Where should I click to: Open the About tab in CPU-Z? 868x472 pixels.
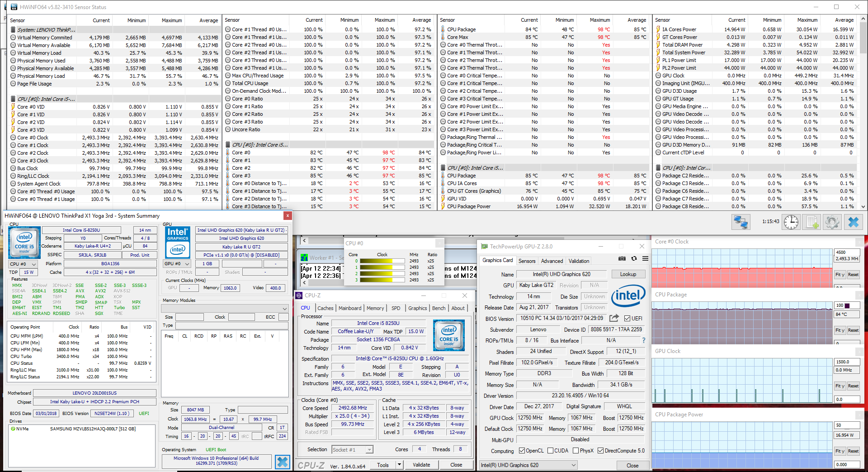(458, 308)
